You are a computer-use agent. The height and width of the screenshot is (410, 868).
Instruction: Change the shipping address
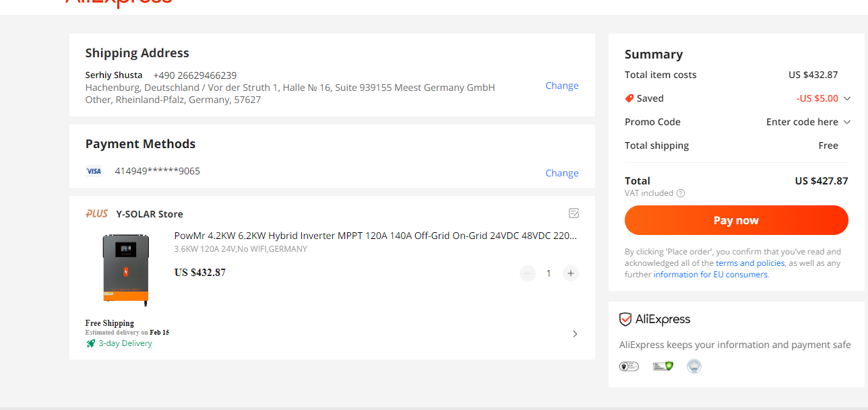[x=562, y=86]
